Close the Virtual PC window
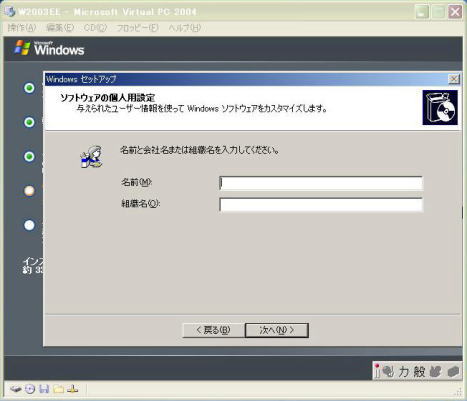Viewport: 467px width, 401px height. click(455, 12)
